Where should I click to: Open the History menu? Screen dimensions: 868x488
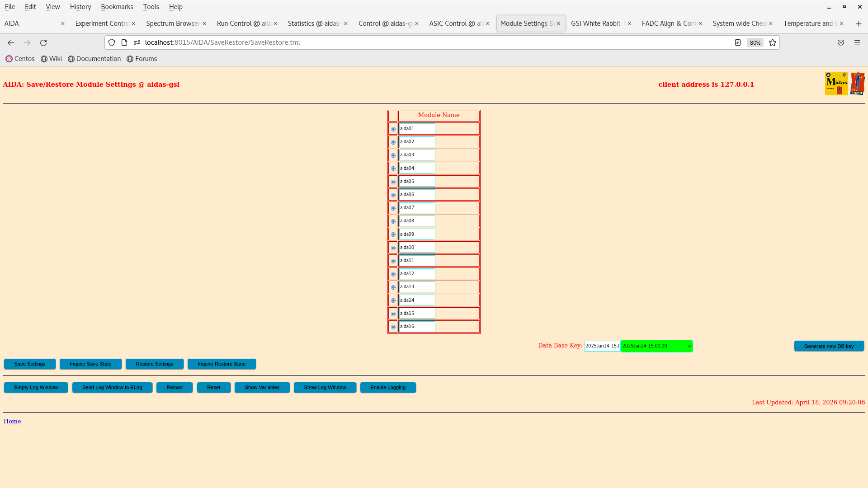point(80,7)
